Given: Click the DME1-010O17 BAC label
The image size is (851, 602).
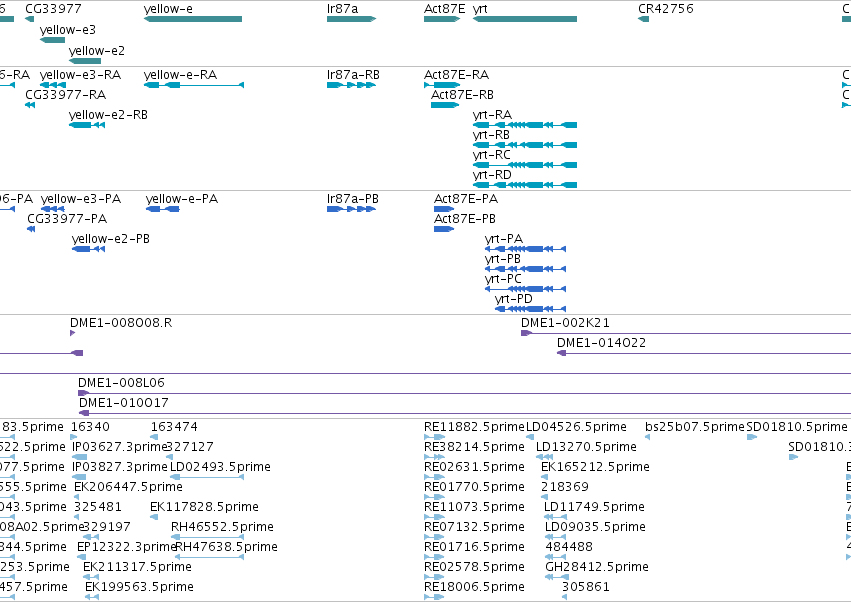Looking at the screenshot, I should pos(124,403).
